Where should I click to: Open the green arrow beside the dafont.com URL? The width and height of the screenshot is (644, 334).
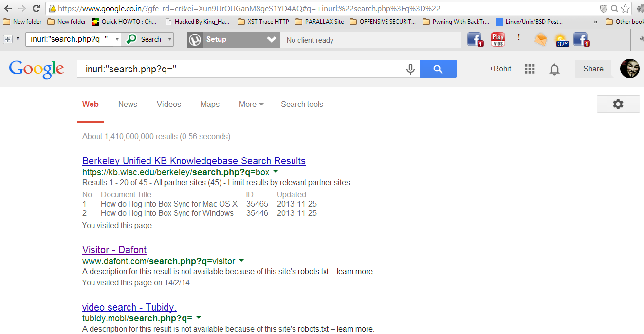click(x=241, y=261)
